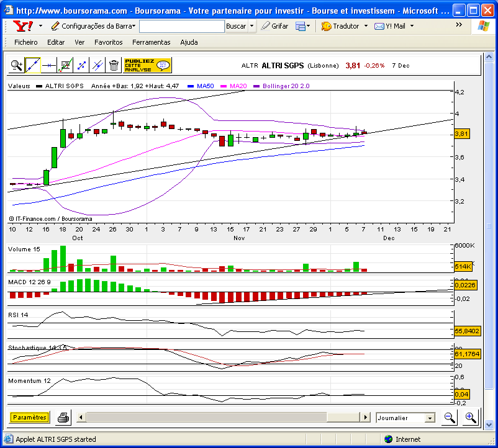Expand the Buscar dropdown arrow
The height and width of the screenshot is (448, 498).
pyautogui.click(x=252, y=26)
